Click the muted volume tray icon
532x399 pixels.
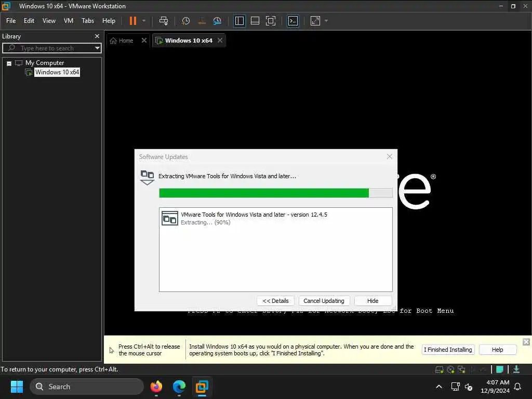[x=469, y=387]
